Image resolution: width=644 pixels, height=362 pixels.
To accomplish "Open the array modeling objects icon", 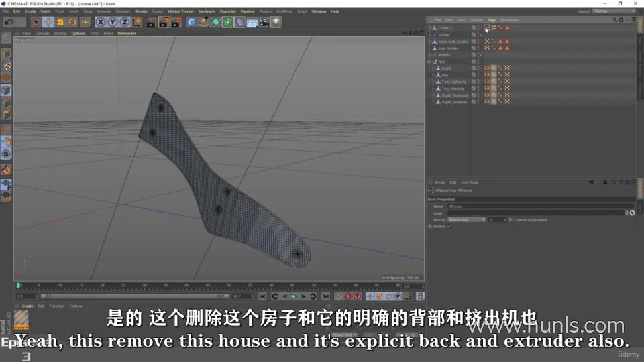I will (227, 22).
